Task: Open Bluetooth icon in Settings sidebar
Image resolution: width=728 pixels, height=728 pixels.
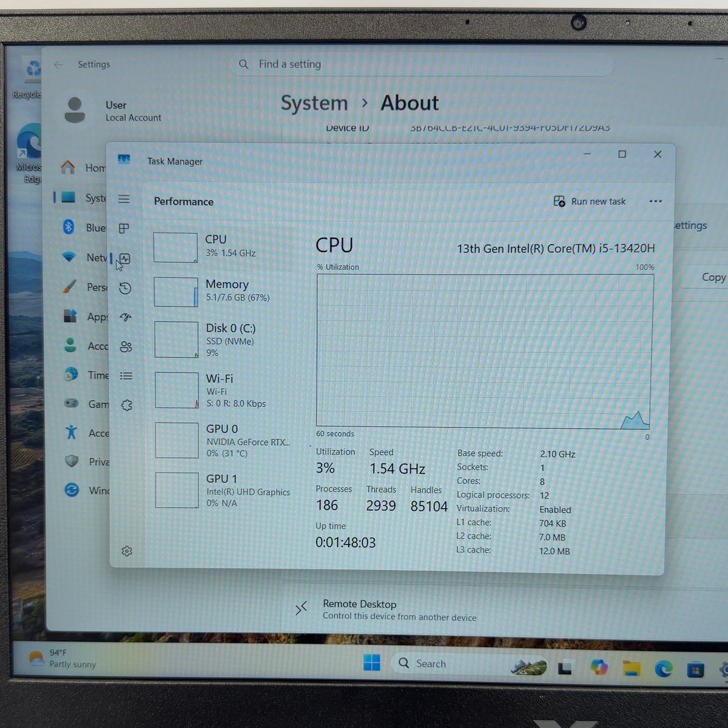Action: (69, 227)
